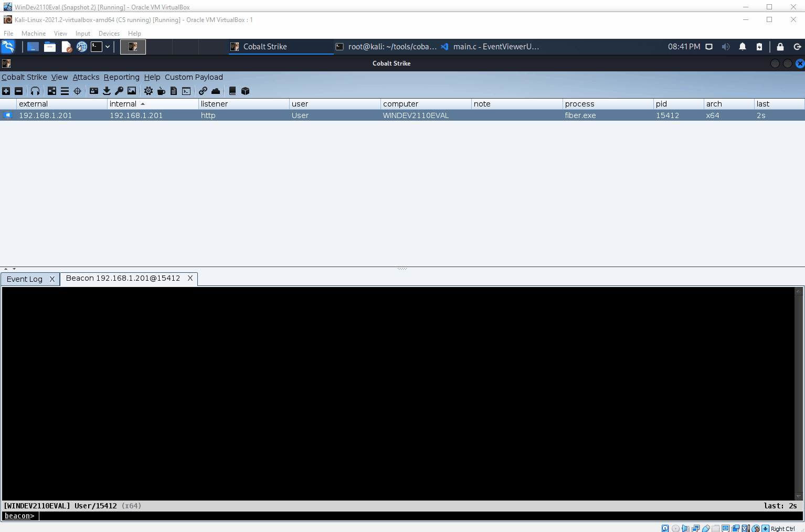Click the cube icon for About

click(245, 91)
